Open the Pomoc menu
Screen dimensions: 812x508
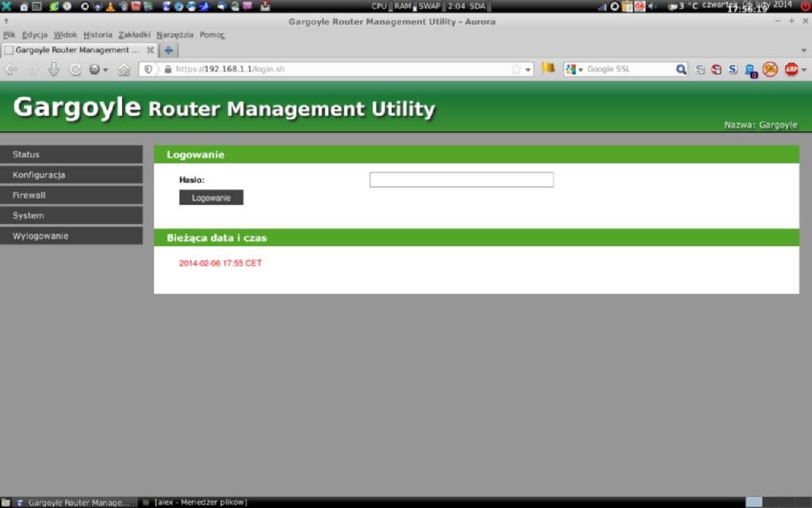(x=213, y=35)
